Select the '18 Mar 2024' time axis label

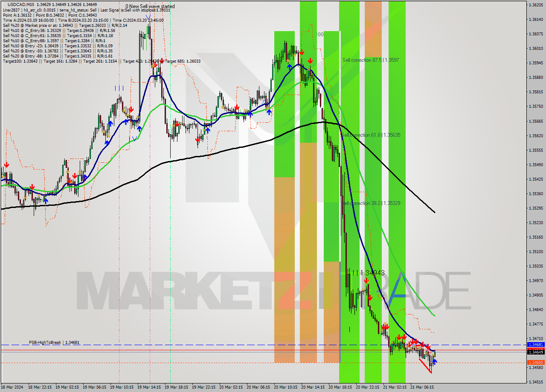click(11, 387)
